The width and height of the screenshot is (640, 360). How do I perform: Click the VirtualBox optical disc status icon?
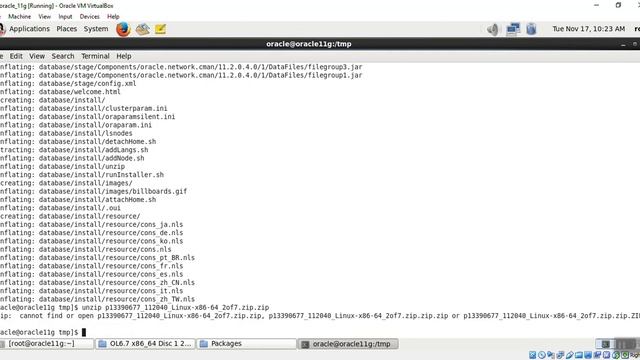click(x=542, y=355)
